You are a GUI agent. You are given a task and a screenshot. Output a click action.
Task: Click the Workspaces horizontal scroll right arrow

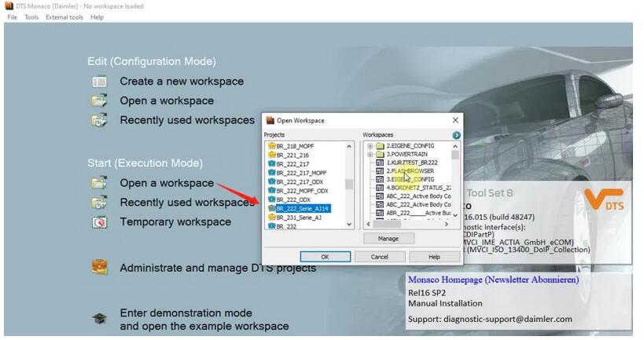coord(447,224)
